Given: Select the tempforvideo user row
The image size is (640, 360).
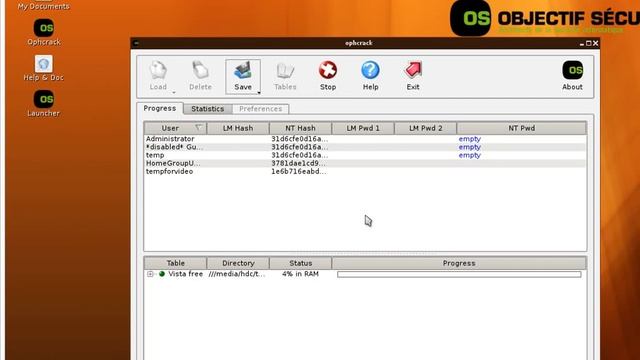Looking at the screenshot, I should coord(365,171).
